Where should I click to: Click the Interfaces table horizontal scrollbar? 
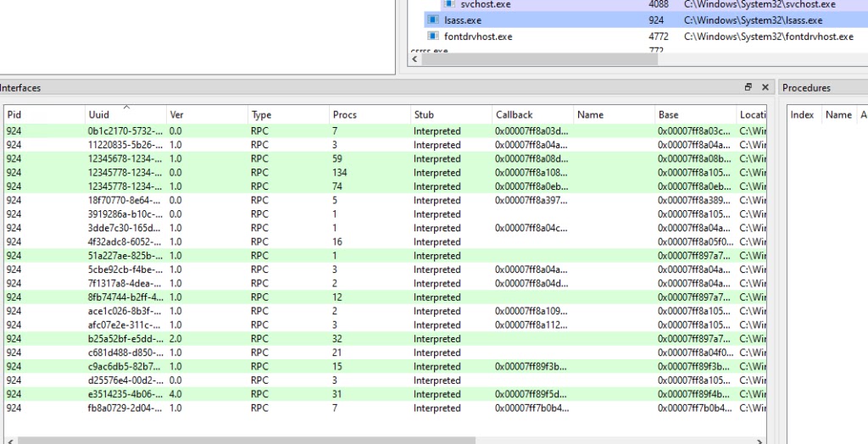pos(247,441)
